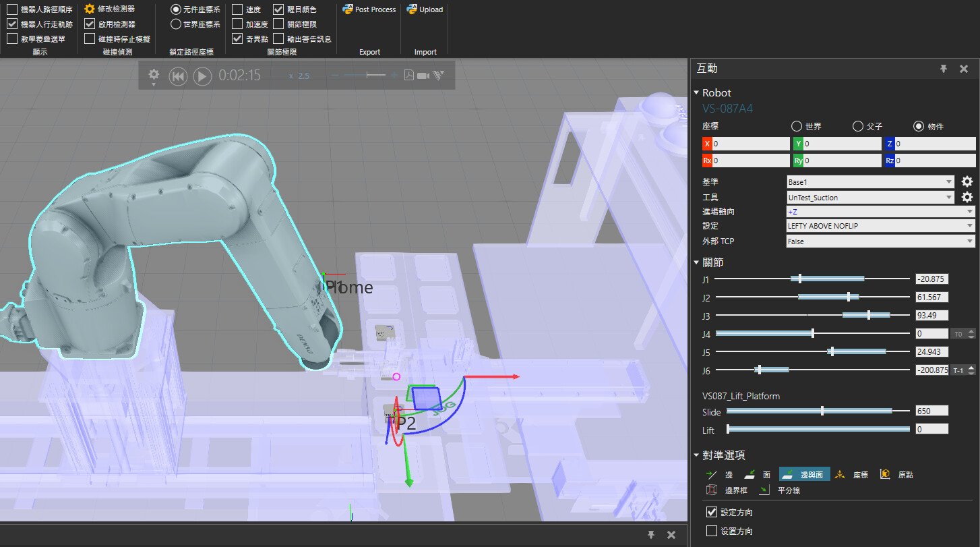Enable the 機器人路徑順序 checkbox
This screenshot has width=980, height=547.
pos(12,9)
